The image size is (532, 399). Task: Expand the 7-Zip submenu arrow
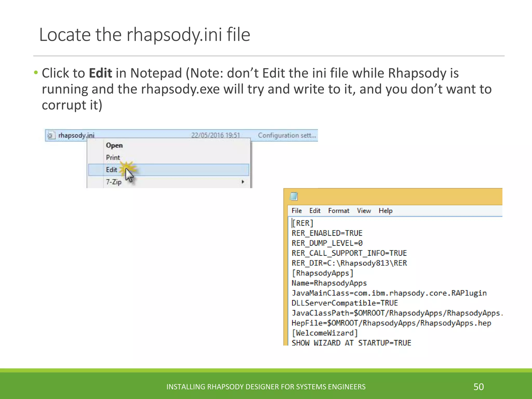243,182
